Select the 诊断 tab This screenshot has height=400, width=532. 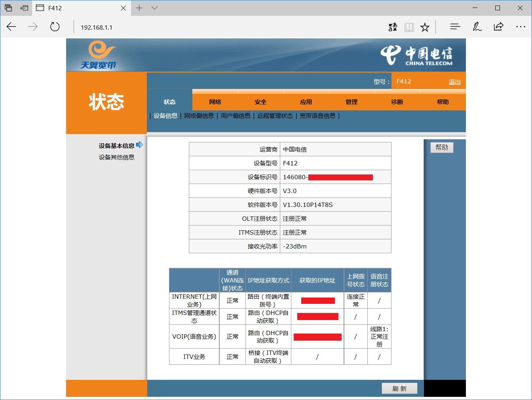[397, 102]
